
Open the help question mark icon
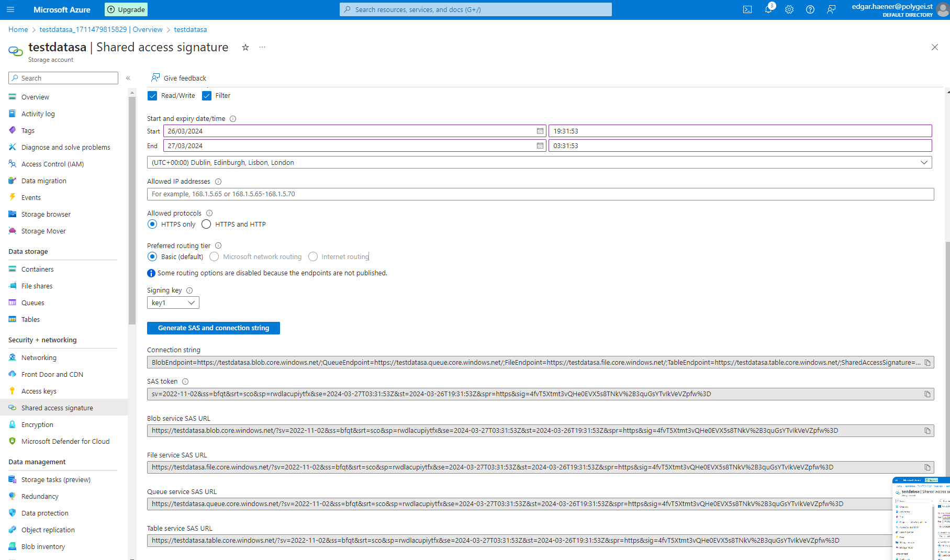pyautogui.click(x=810, y=9)
